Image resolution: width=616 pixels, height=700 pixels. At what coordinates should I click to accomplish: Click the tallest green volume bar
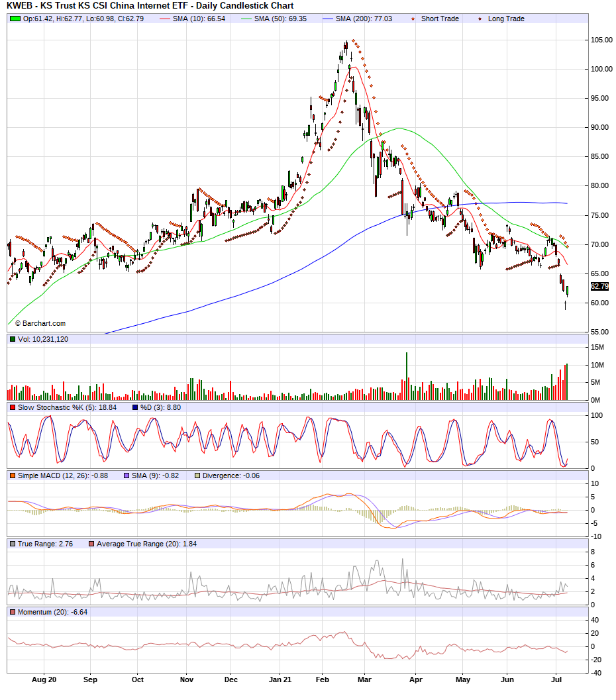[x=407, y=376]
